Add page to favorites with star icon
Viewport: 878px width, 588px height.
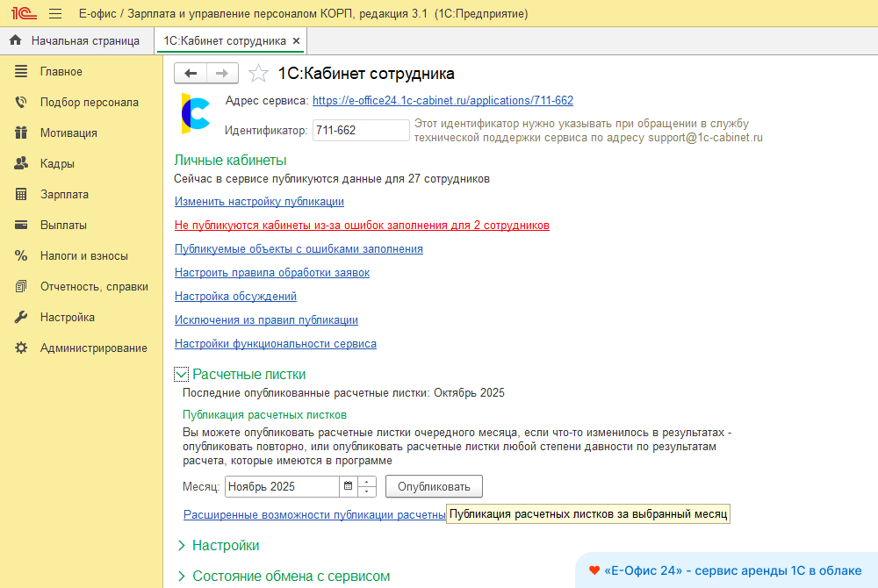point(258,74)
